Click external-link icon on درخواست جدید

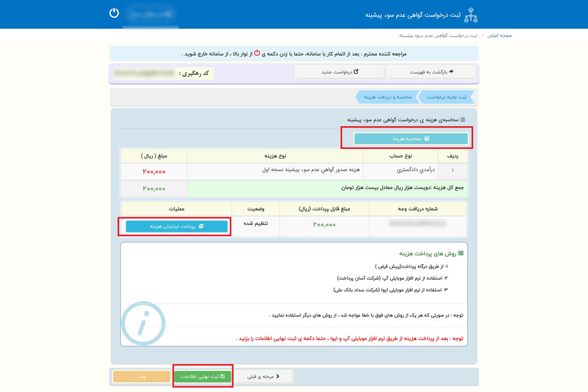coord(356,72)
